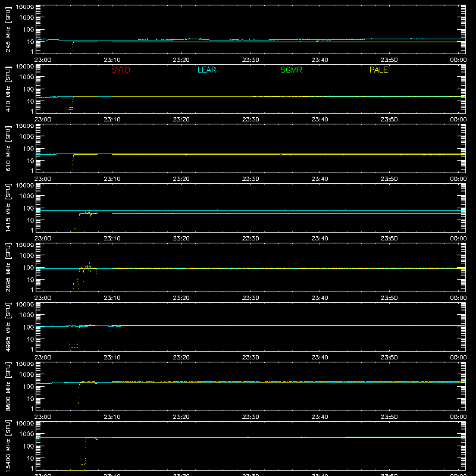Select the 2695 MHz [SFU] axis title
Image resolution: width=476 pixels, height=476 pixels.
(x=8, y=267)
